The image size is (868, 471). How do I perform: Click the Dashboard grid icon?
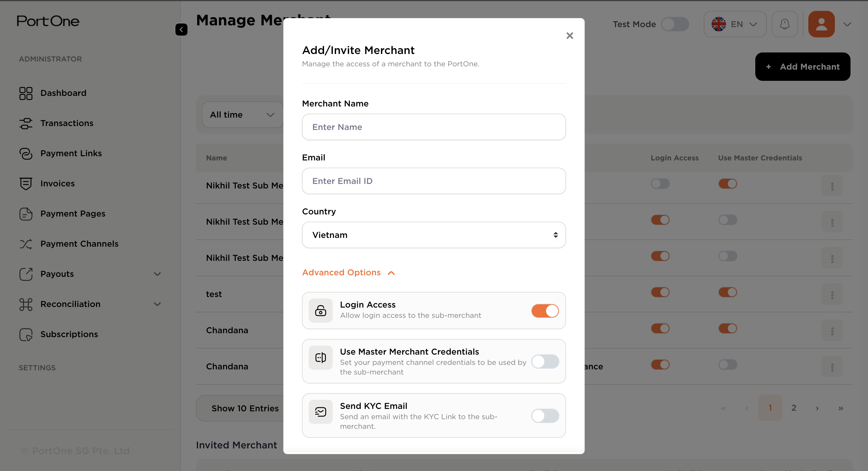(26, 93)
